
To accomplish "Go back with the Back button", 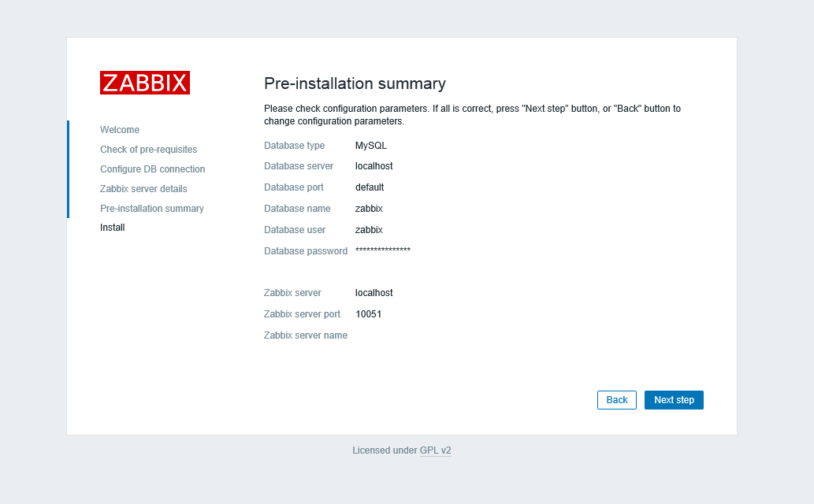I will coord(617,400).
